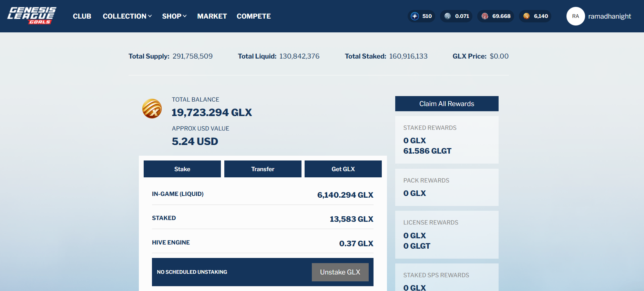The width and height of the screenshot is (644, 291).
Task: Go to the MARKET page
Action: pyautogui.click(x=212, y=16)
